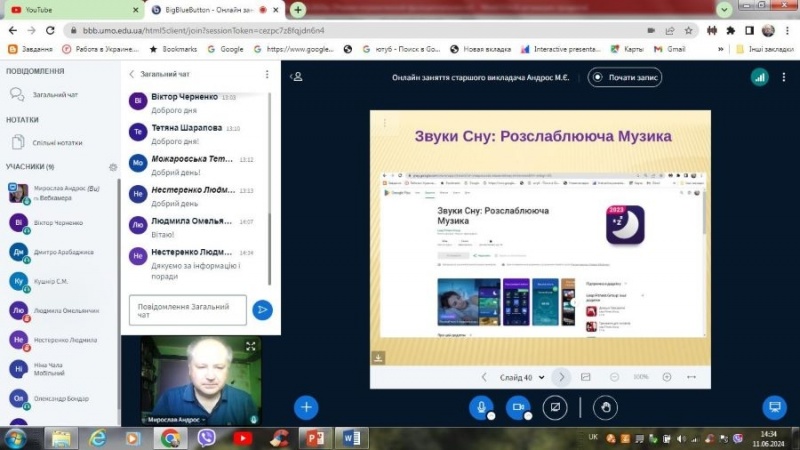Collapse the Загальний чат panel with back chevron
This screenshot has height=450, width=800.
click(132, 74)
